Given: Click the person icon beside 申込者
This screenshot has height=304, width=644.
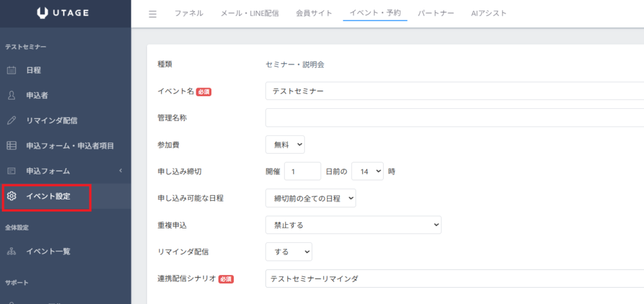Looking at the screenshot, I should [x=11, y=96].
